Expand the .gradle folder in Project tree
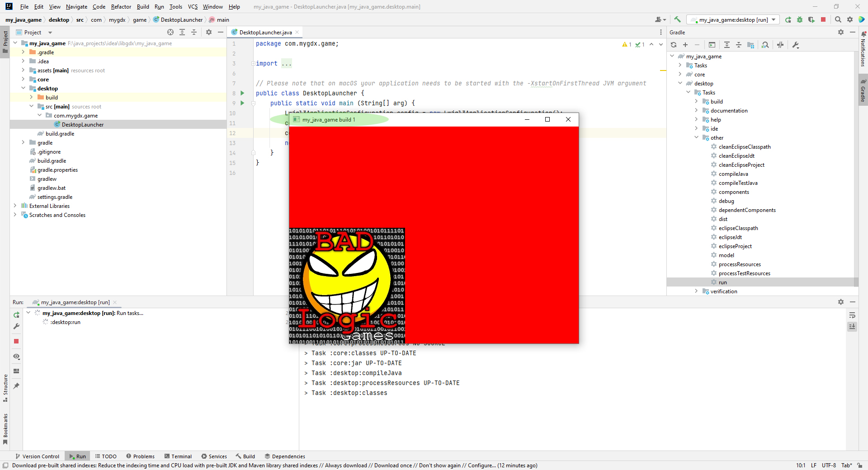 point(23,52)
